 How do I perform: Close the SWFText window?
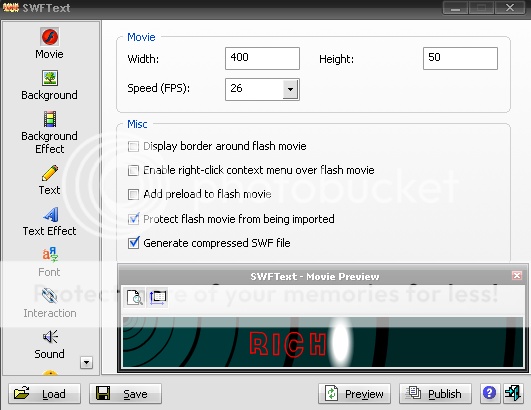pyautogui.click(x=510, y=8)
